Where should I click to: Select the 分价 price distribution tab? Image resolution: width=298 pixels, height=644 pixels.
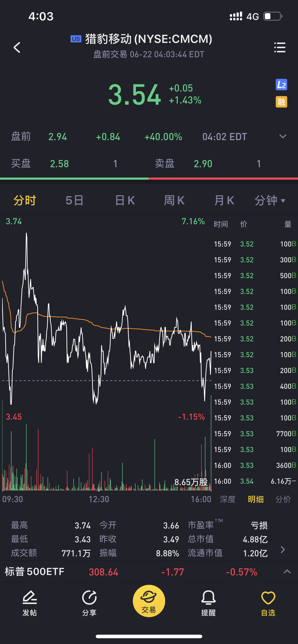click(x=283, y=499)
